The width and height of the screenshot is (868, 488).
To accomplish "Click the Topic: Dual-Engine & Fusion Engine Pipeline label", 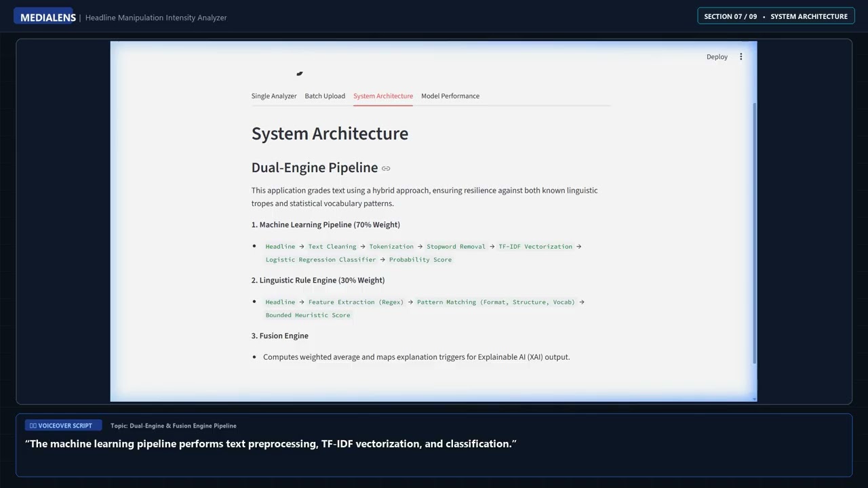I will click(x=174, y=426).
